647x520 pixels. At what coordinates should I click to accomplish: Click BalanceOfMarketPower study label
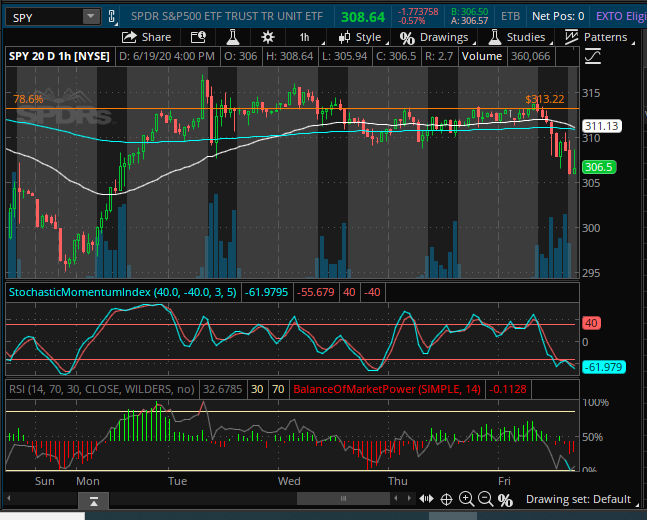click(x=387, y=389)
